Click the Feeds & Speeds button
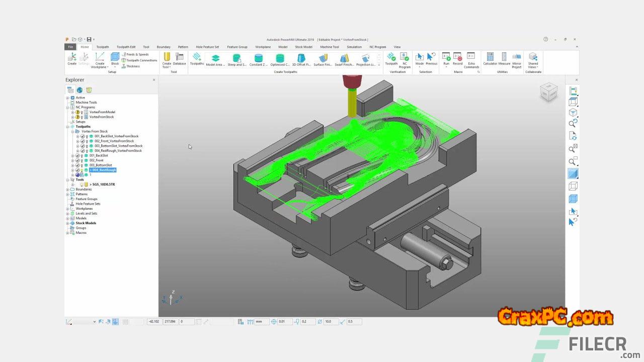 (x=135, y=54)
